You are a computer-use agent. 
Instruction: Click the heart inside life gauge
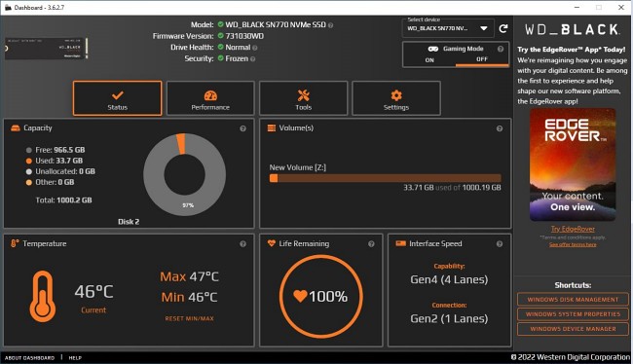click(300, 296)
